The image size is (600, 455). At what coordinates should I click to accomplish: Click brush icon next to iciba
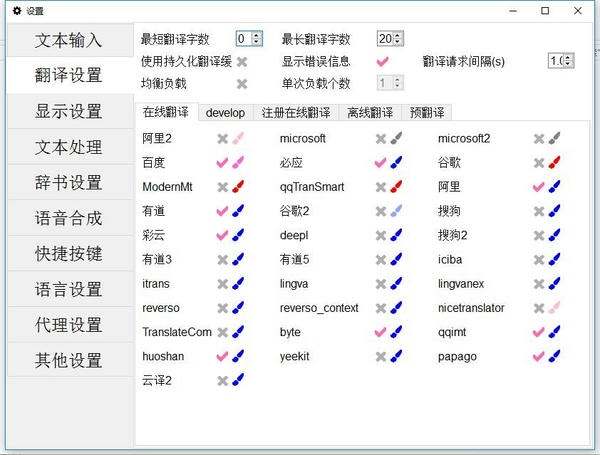(554, 259)
